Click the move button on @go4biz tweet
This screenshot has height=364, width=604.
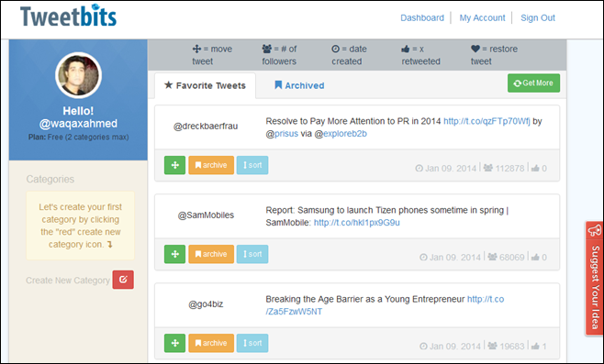point(175,343)
